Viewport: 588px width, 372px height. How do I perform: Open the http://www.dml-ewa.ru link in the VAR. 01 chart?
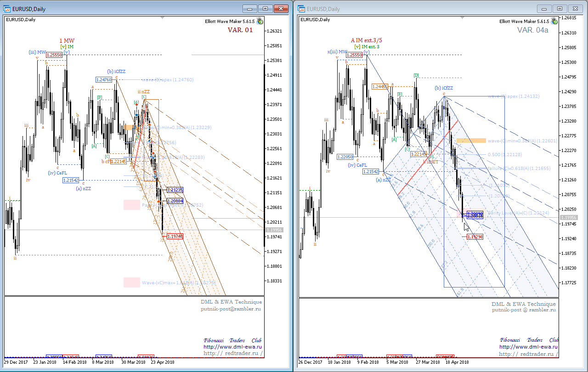pos(233,347)
